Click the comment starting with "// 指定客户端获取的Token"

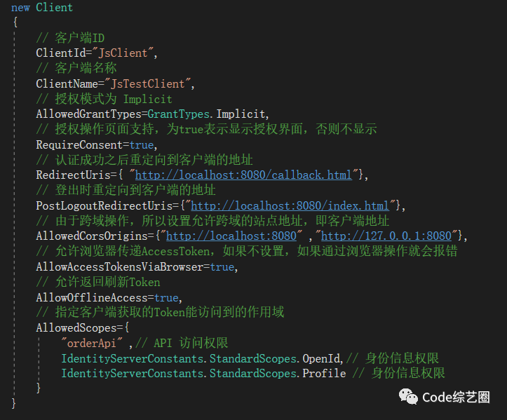tap(160, 312)
